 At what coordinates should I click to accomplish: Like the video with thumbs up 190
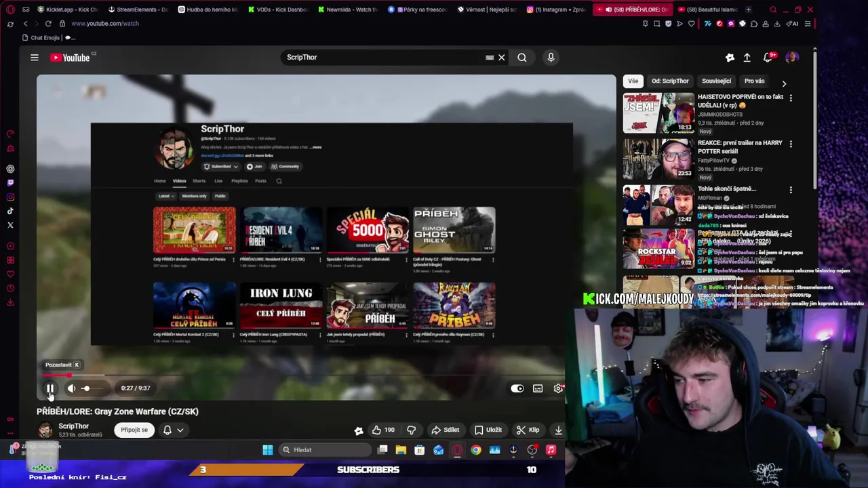point(382,430)
